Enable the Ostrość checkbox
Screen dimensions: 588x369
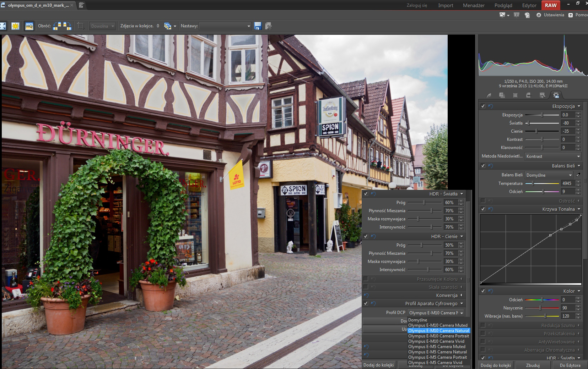[x=483, y=201]
